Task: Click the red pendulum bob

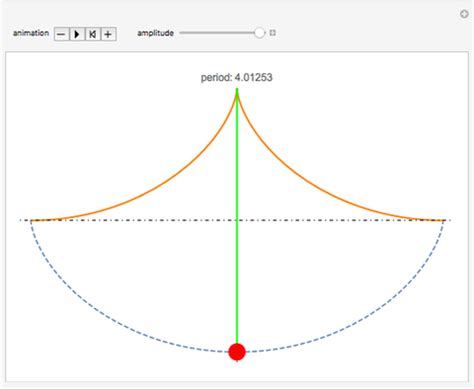Action: tap(237, 352)
